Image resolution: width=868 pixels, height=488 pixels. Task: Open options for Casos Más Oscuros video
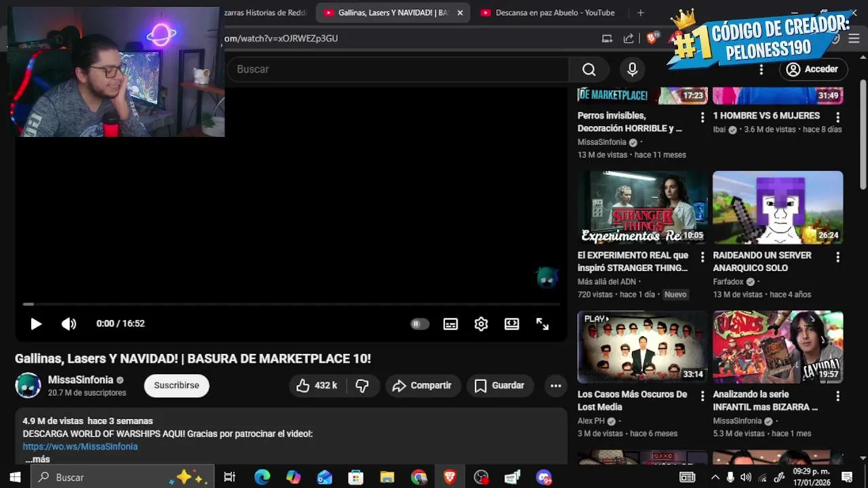702,396
